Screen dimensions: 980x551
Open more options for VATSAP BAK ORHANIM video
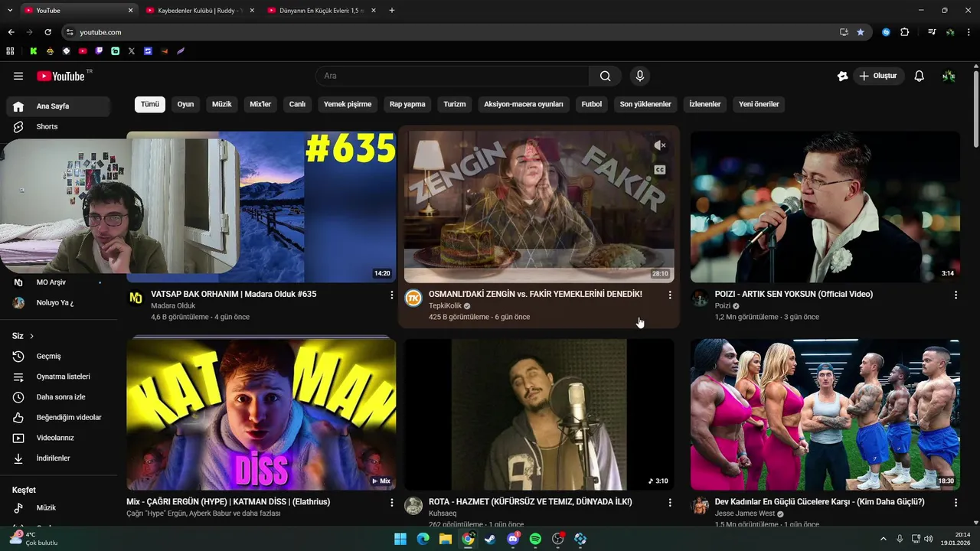(x=392, y=295)
